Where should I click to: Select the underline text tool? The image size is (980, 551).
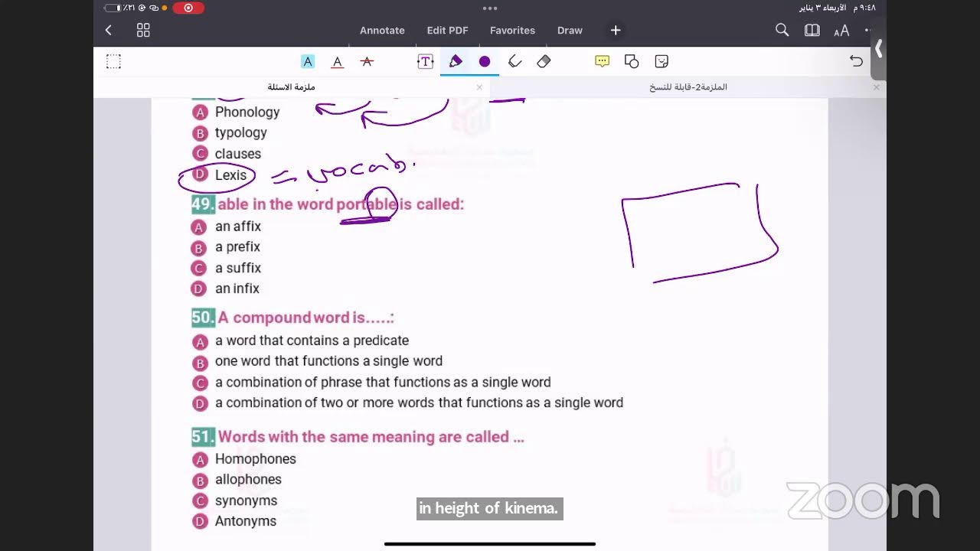tap(337, 62)
